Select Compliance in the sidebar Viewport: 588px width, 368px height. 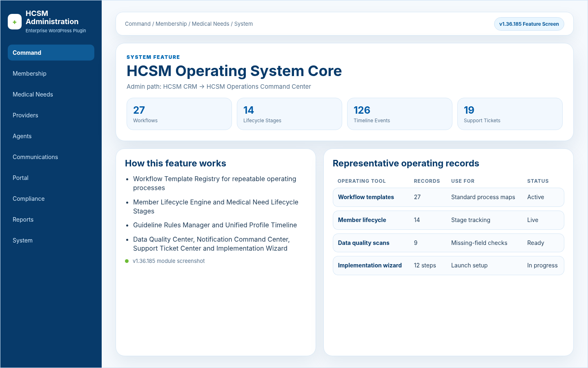tap(51, 199)
